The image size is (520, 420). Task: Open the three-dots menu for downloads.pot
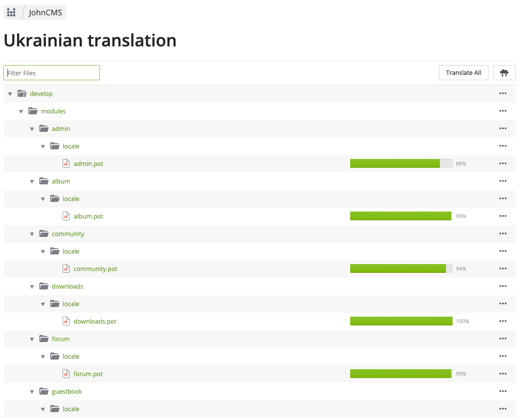pyautogui.click(x=502, y=321)
